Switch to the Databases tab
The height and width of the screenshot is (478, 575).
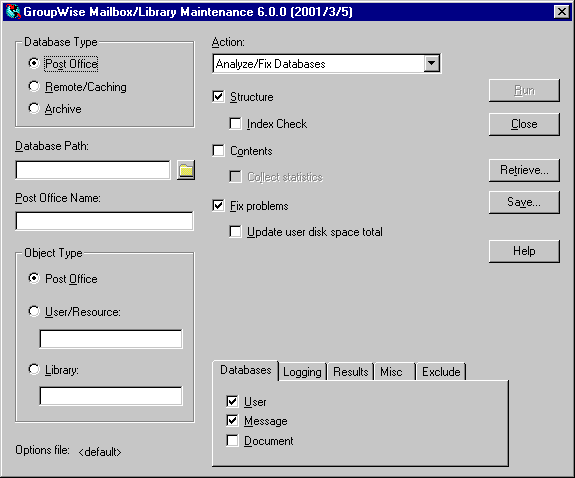245,370
